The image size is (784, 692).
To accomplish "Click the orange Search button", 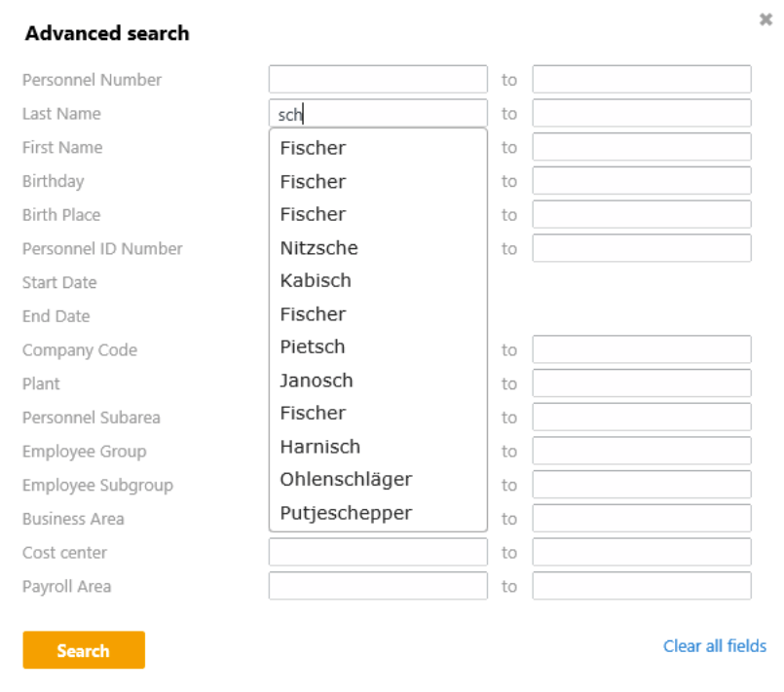I will (84, 650).
